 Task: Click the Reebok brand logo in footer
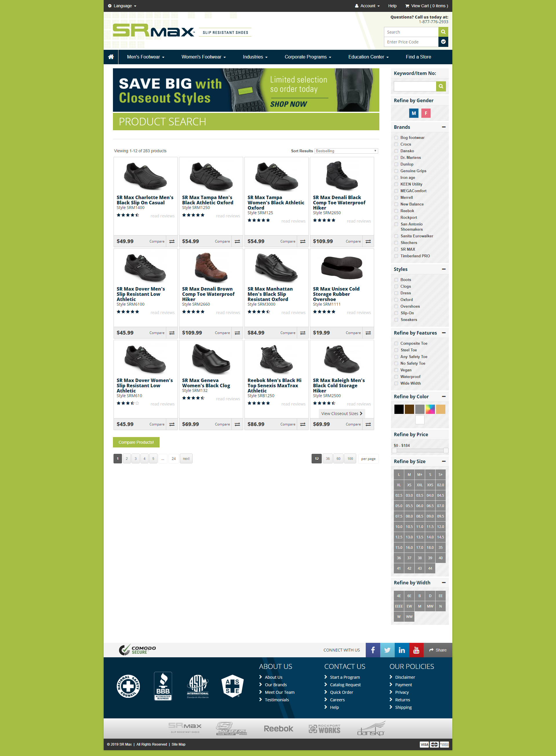pyautogui.click(x=278, y=729)
